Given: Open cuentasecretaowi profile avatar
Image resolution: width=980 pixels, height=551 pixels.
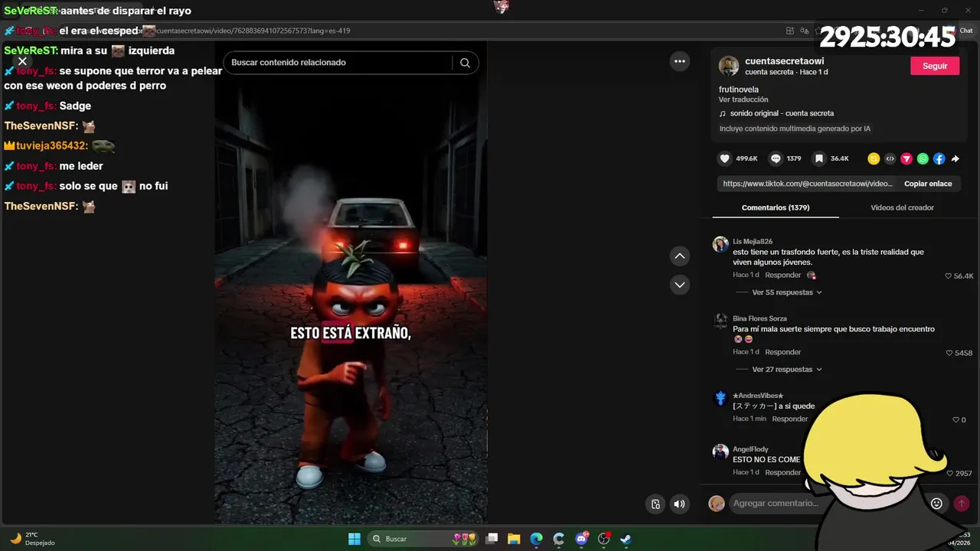Looking at the screenshot, I should pyautogui.click(x=729, y=66).
